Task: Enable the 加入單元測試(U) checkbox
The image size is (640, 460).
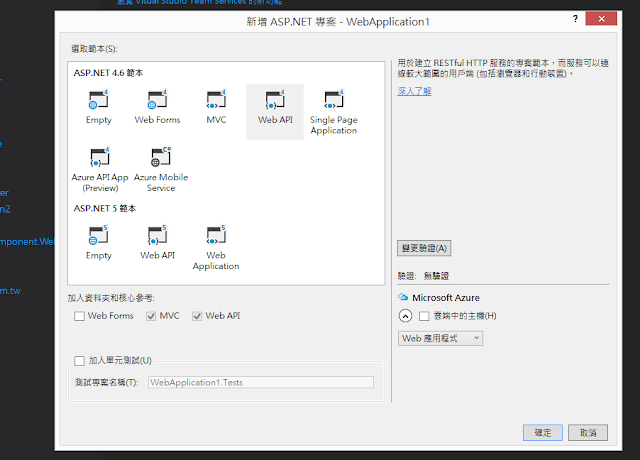Action: tap(79, 360)
